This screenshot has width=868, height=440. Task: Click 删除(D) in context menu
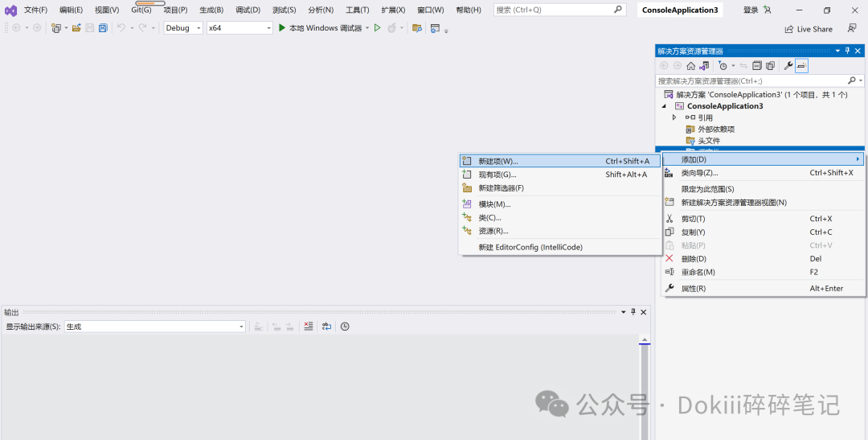click(x=763, y=259)
